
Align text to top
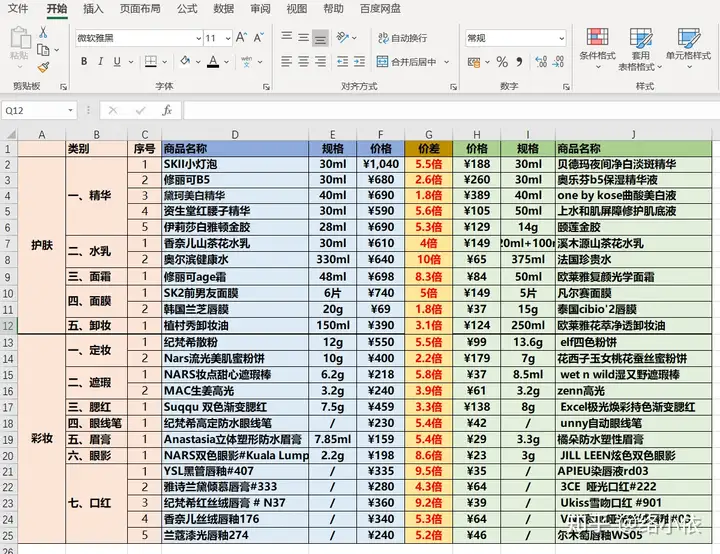click(287, 36)
